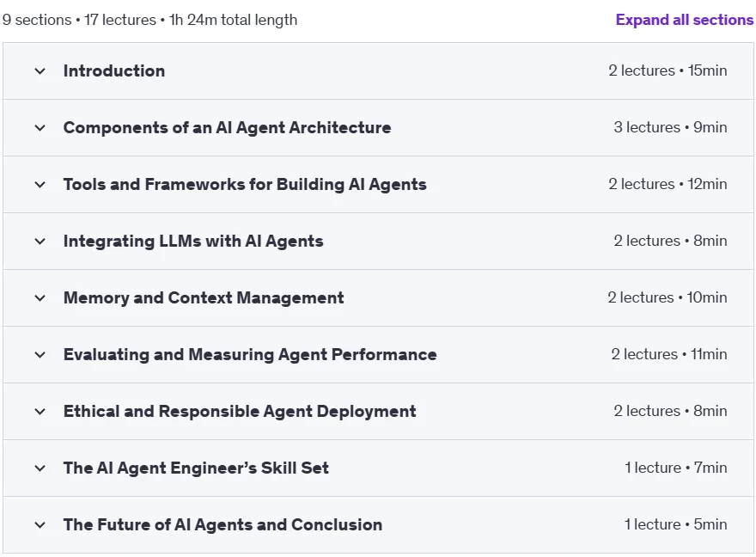The image size is (756, 557).
Task: Select Evaluating and Measuring Agent Performance title
Action: point(250,354)
